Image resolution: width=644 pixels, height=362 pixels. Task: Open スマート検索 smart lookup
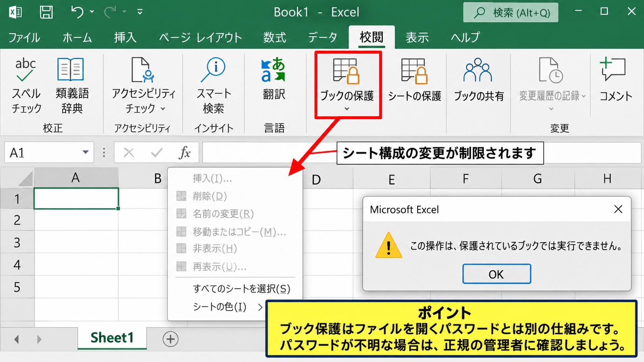click(x=214, y=85)
